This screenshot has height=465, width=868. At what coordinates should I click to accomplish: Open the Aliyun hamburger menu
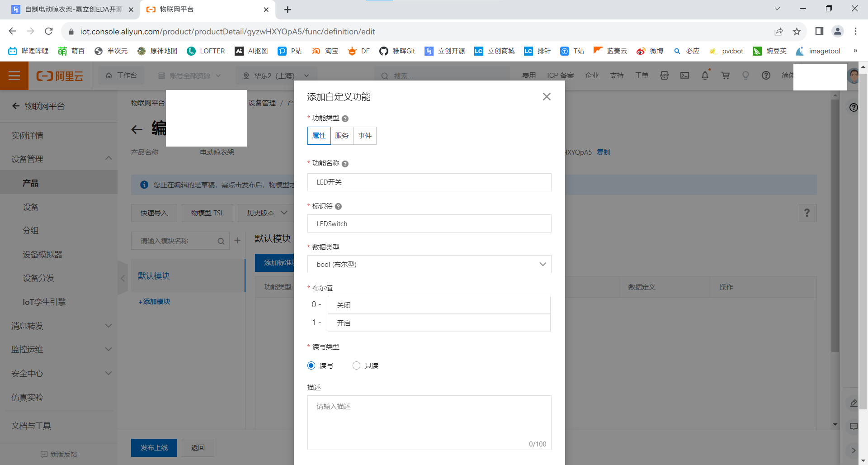(14, 76)
